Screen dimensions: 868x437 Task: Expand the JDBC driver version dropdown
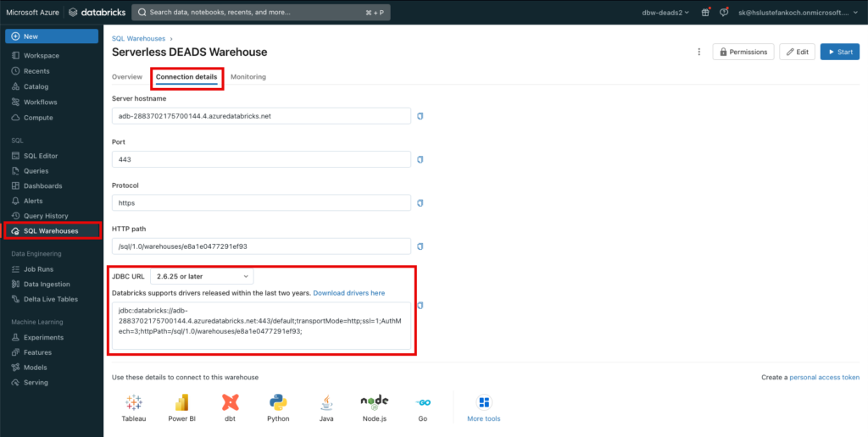click(202, 276)
